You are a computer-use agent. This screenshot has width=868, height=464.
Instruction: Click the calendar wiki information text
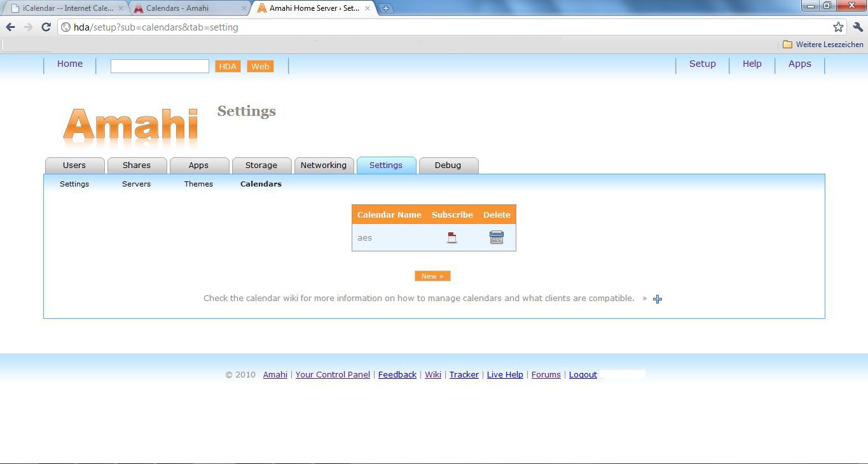(x=419, y=299)
